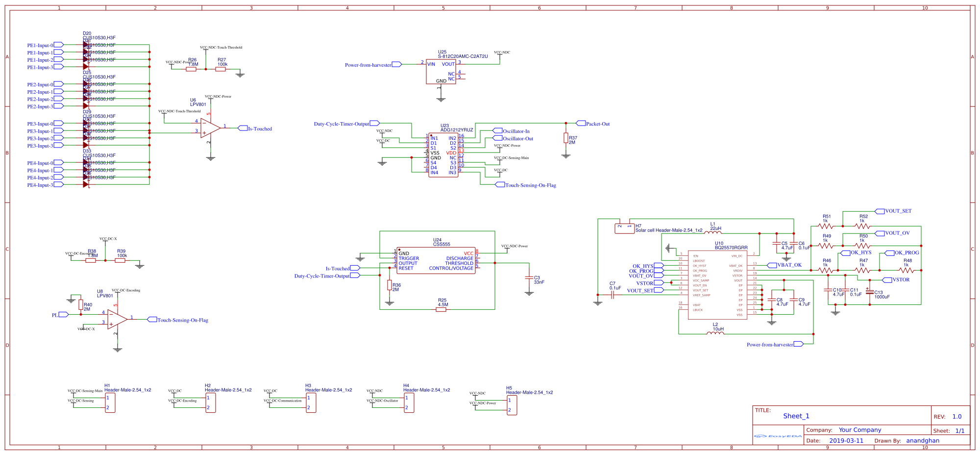Select the U24 CSS555 timer IC
Screen dimensions: 980x455
coord(436,260)
